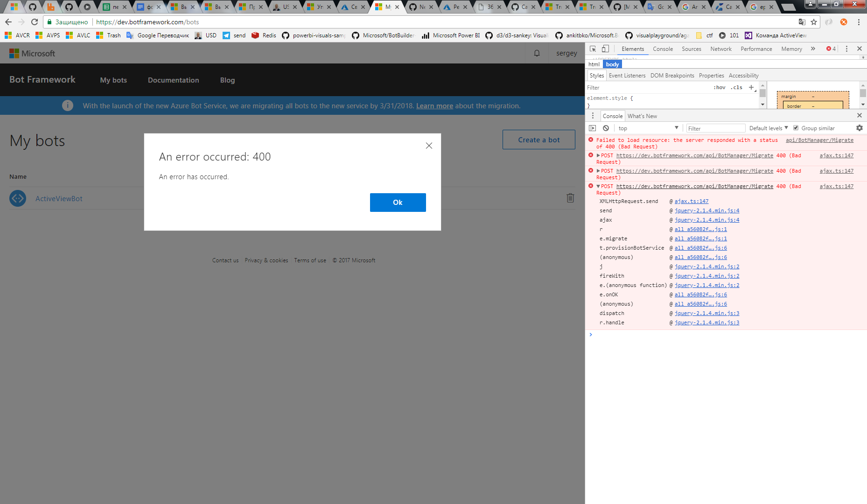This screenshot has height=504, width=867.
Task: Type in the console Filter field
Action: click(x=715, y=127)
